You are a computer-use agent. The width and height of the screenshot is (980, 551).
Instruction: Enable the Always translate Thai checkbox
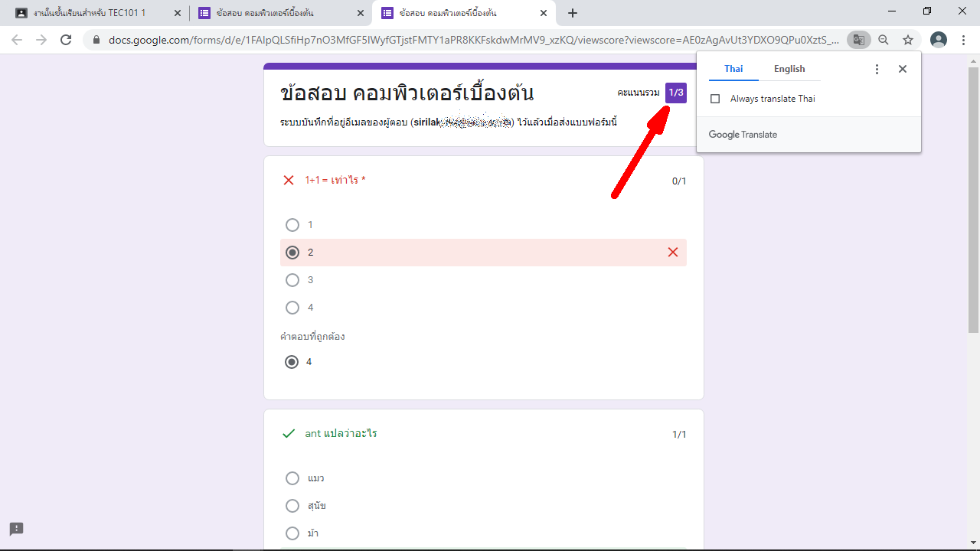coord(715,99)
